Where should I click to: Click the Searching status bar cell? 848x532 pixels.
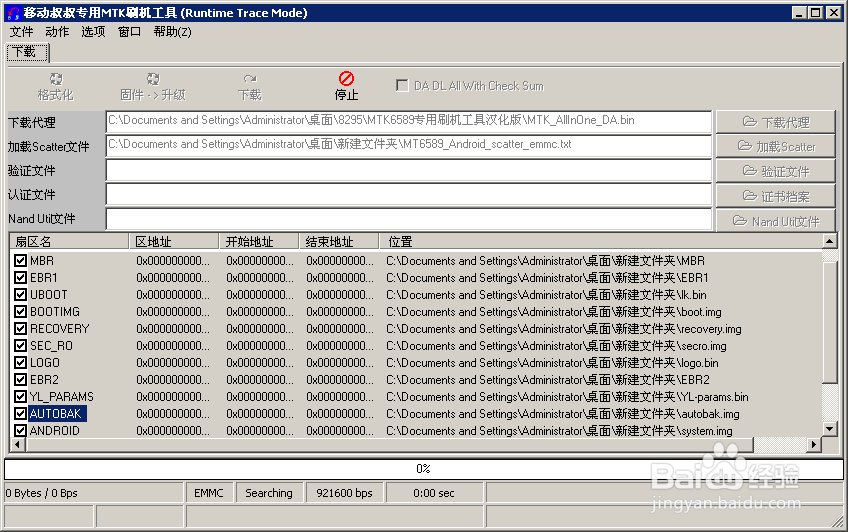(x=269, y=493)
